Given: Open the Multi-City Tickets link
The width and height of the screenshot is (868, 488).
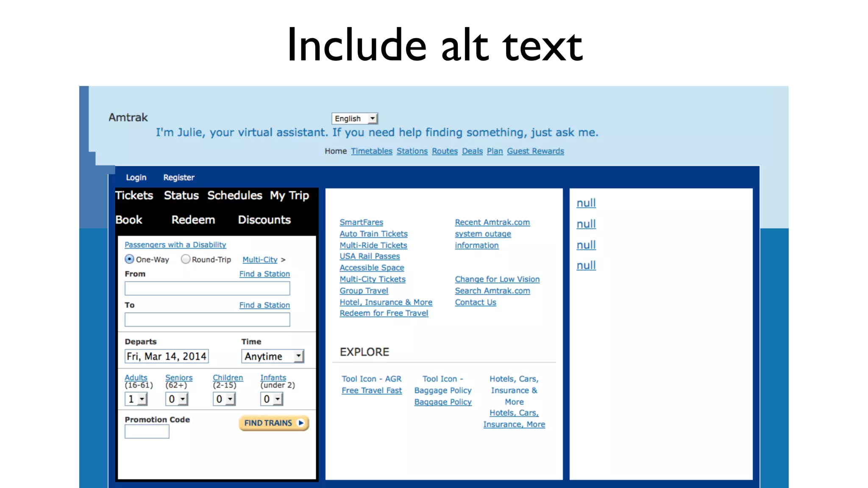Looking at the screenshot, I should click(373, 279).
